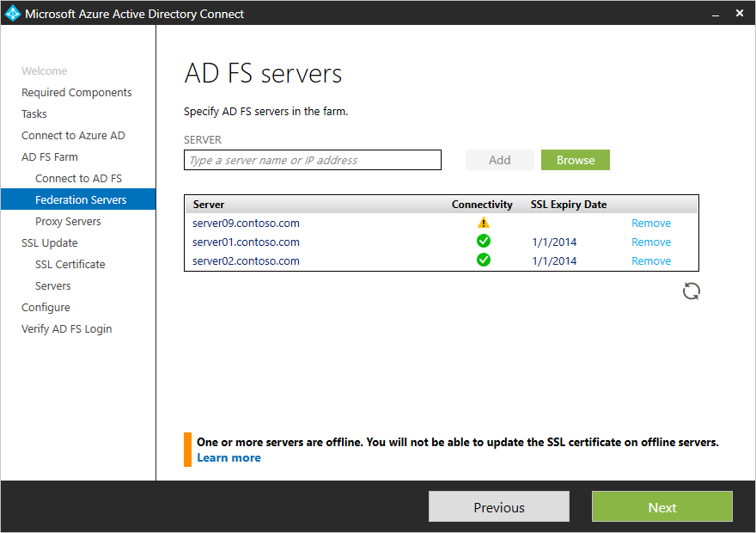Click the SSL Expiry Date column header

tap(567, 204)
